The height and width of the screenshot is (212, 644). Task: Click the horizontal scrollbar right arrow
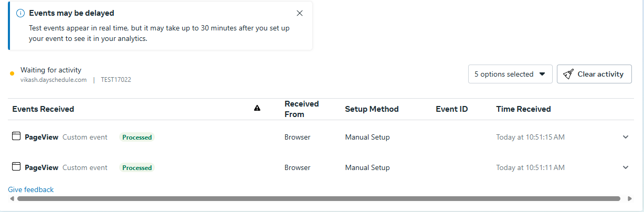630,199
